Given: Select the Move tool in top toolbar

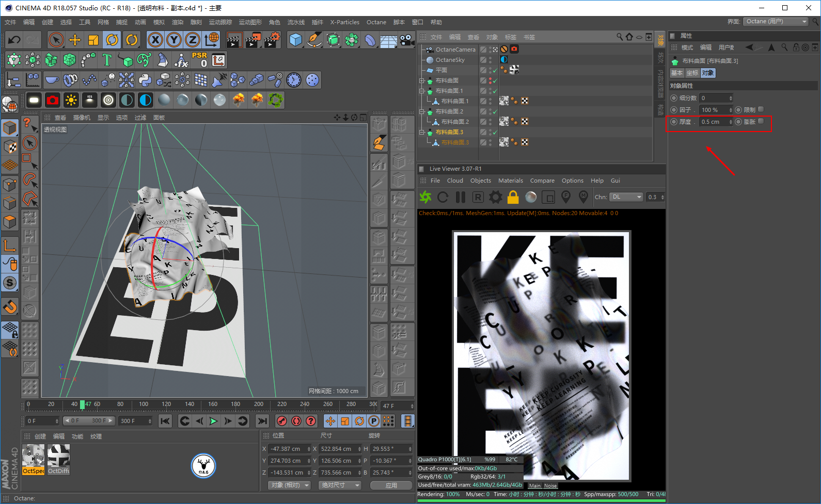Looking at the screenshot, I should pyautogui.click(x=75, y=40).
